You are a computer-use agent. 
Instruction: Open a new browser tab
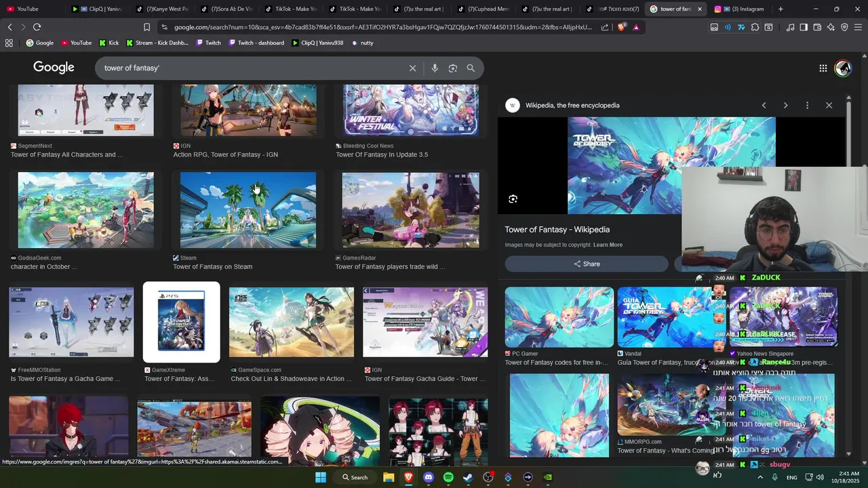(x=781, y=9)
